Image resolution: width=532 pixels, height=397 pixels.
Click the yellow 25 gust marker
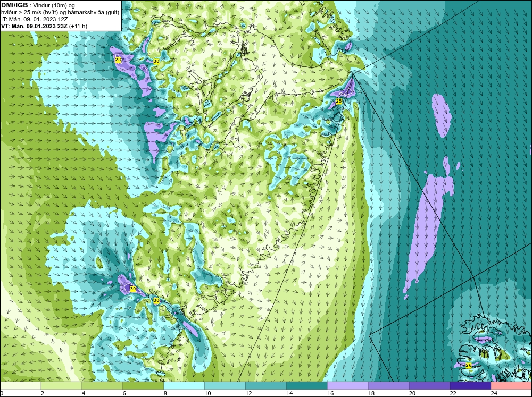click(x=338, y=101)
